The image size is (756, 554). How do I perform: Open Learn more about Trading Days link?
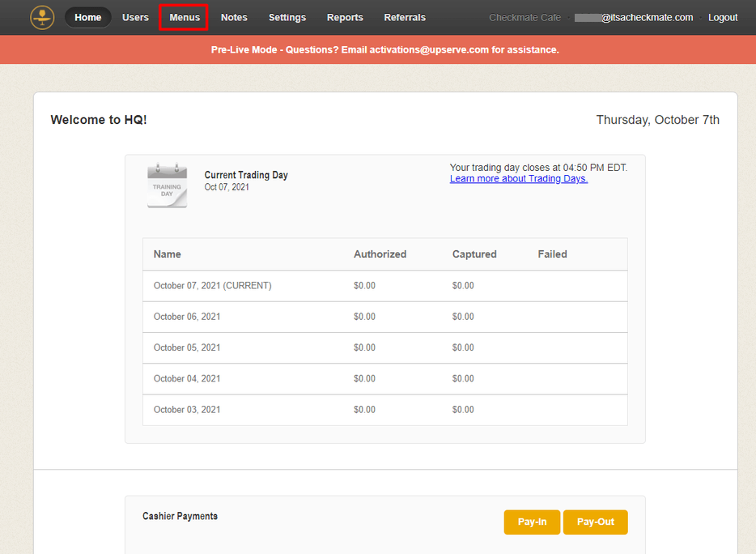coord(519,179)
